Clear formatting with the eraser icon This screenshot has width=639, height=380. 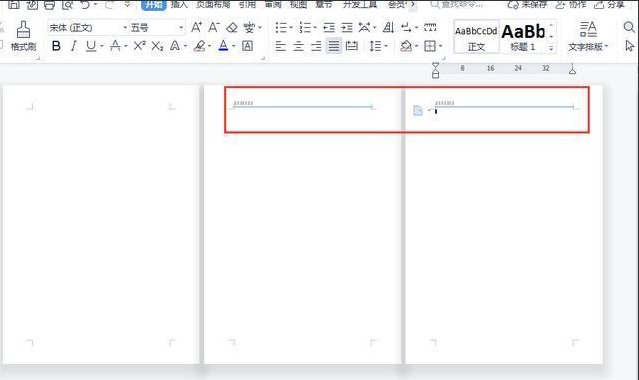[232, 28]
